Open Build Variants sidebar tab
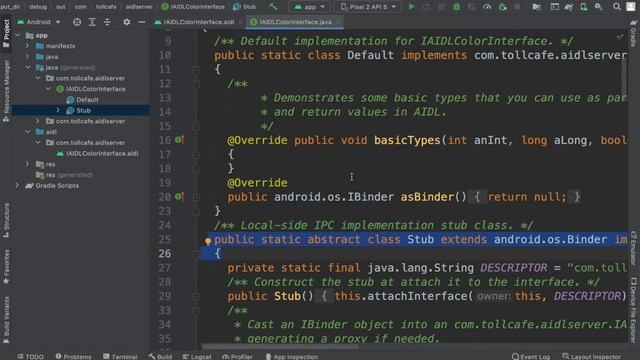 [6, 320]
